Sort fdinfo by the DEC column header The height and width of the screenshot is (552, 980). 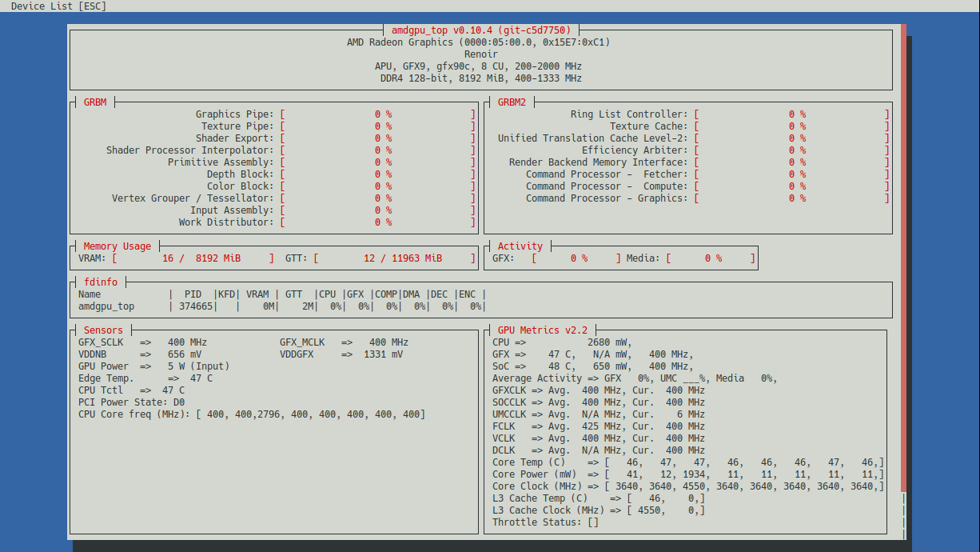tap(439, 294)
